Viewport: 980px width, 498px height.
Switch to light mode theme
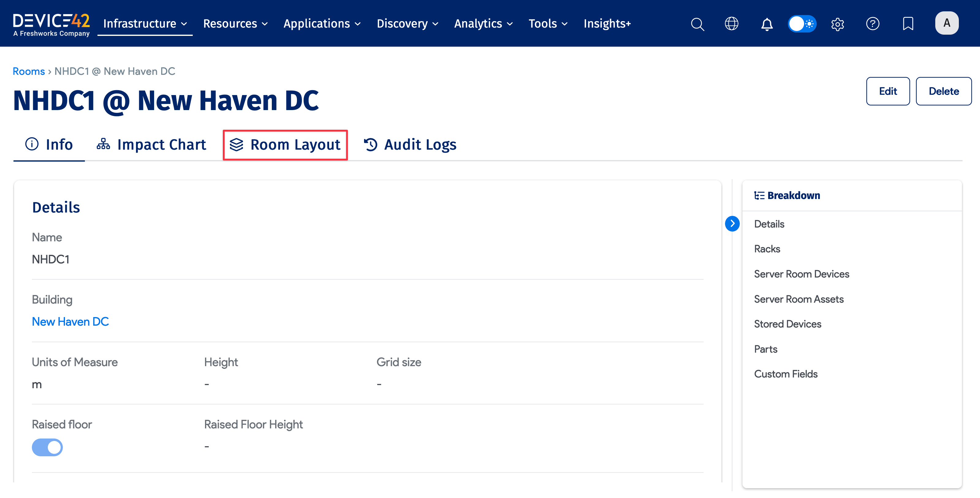(802, 24)
